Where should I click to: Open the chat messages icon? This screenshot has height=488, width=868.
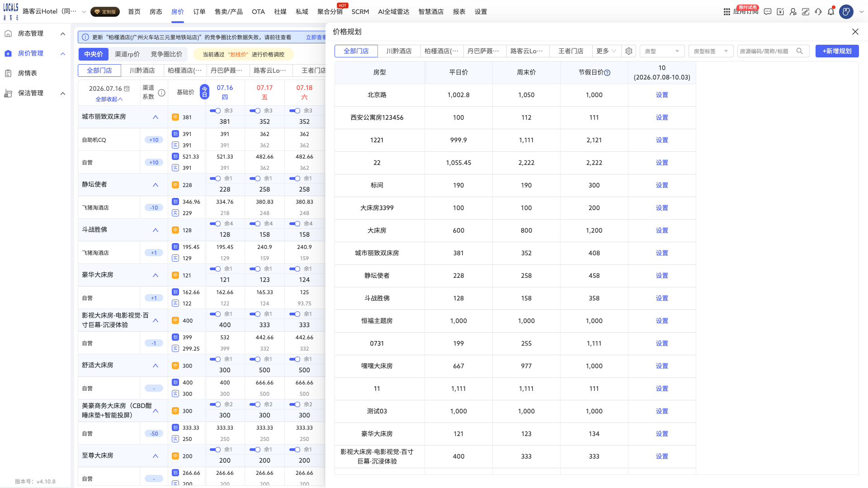tap(768, 12)
